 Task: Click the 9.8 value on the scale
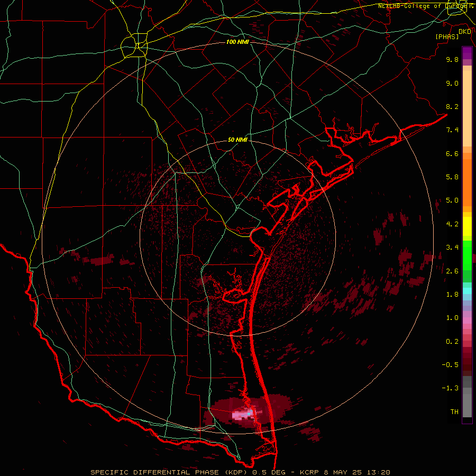(x=452, y=59)
